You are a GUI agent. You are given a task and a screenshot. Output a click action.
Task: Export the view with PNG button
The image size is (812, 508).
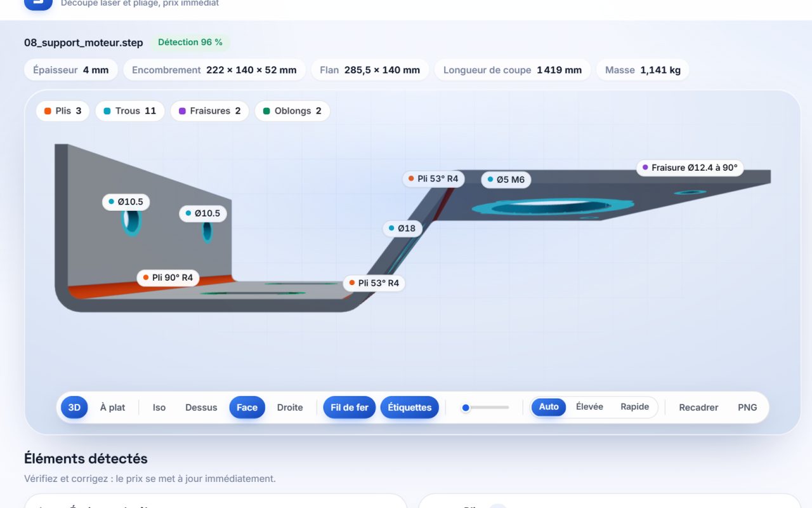747,408
